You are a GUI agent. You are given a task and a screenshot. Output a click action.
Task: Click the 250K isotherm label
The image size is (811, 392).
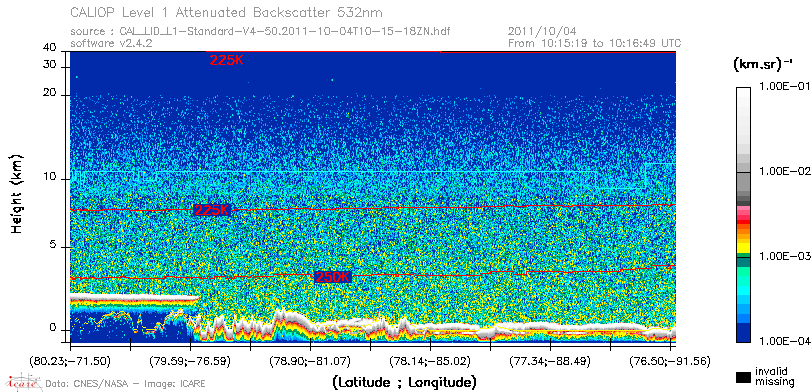pyautogui.click(x=333, y=277)
